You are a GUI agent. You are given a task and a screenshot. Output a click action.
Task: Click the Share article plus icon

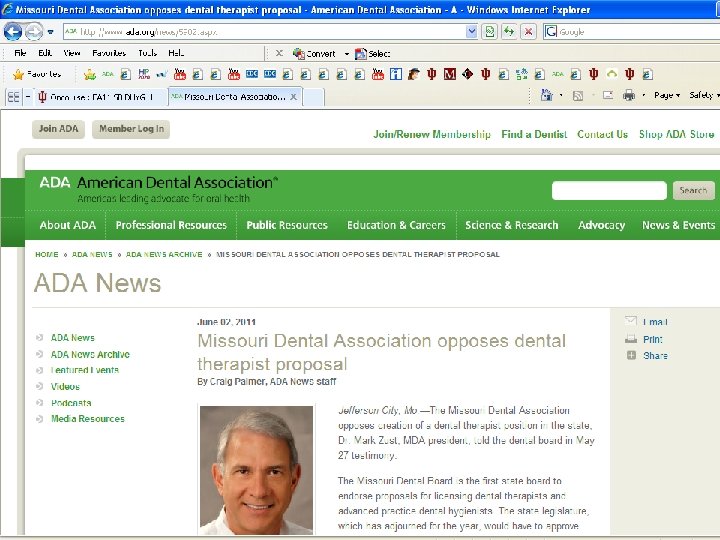(x=631, y=355)
